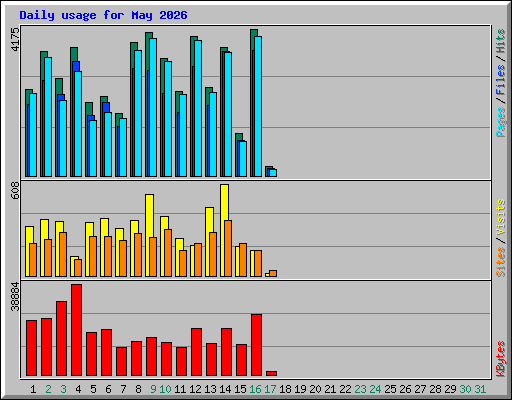Click the 4175 hits axis value
The image size is (512, 400).
(x=15, y=39)
